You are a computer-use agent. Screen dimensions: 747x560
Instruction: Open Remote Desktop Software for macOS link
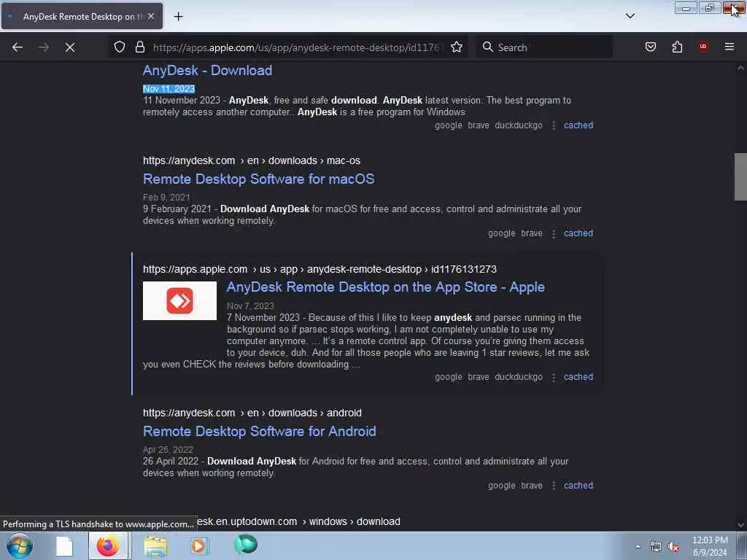259,179
